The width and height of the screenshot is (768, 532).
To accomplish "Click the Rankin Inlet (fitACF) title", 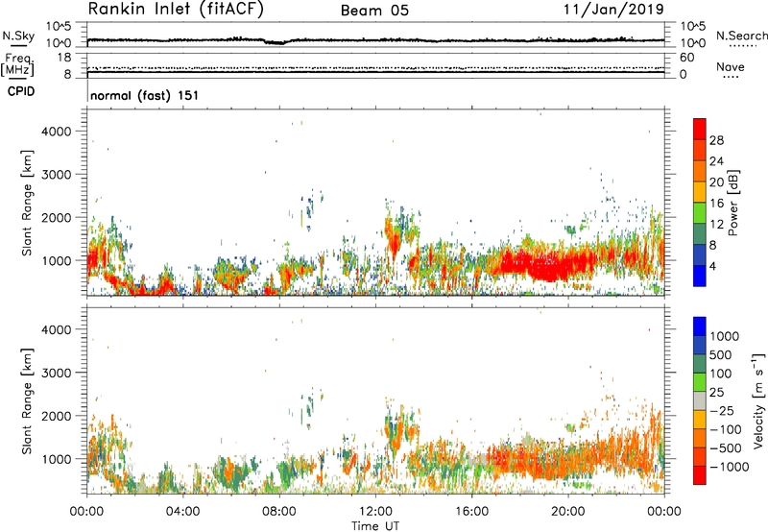I will (x=176, y=9).
